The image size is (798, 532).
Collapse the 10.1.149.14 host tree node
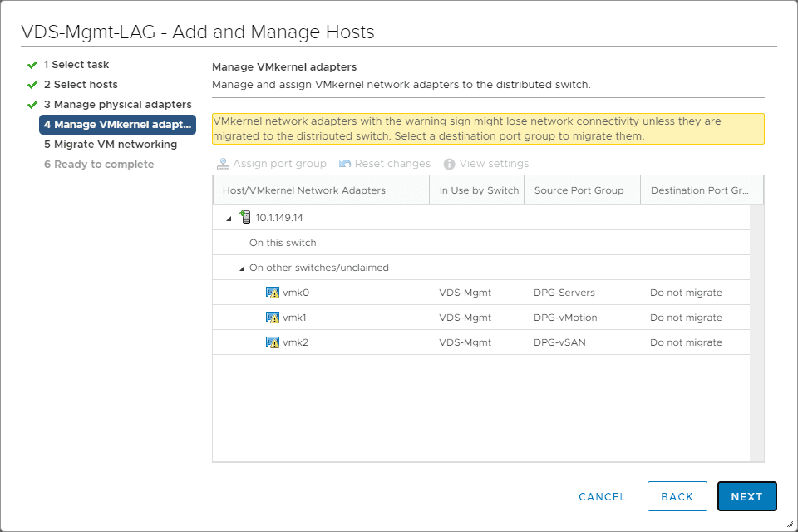(229, 218)
